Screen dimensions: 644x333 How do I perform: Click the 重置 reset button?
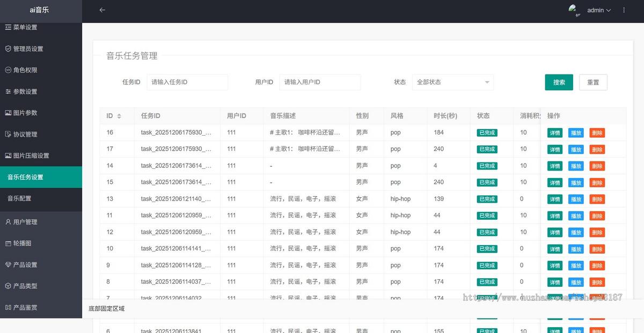point(593,82)
